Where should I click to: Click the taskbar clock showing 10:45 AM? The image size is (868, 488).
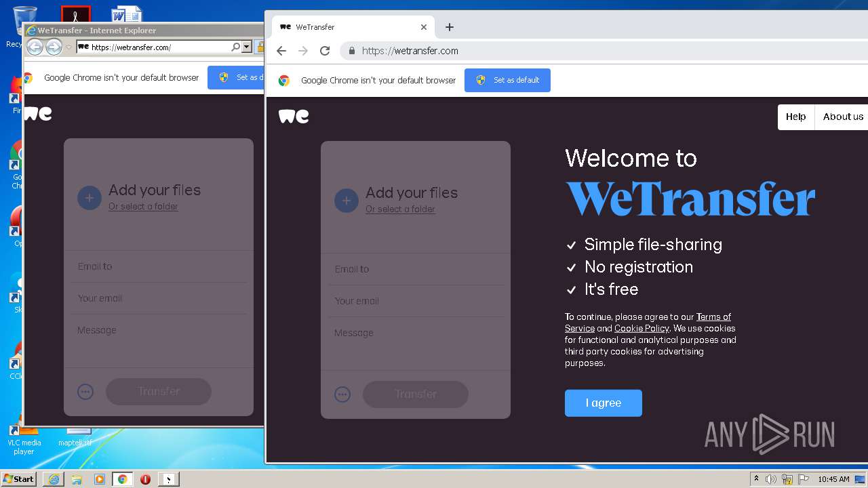click(x=833, y=479)
